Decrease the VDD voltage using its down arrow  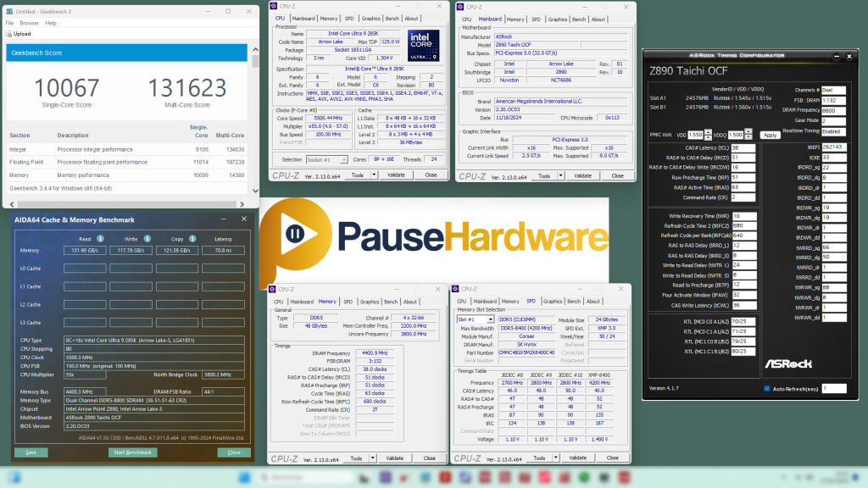[708, 137]
